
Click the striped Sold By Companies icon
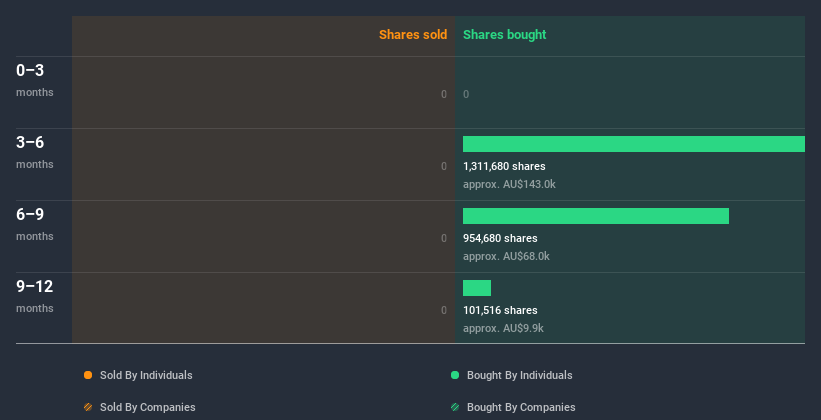(x=88, y=407)
